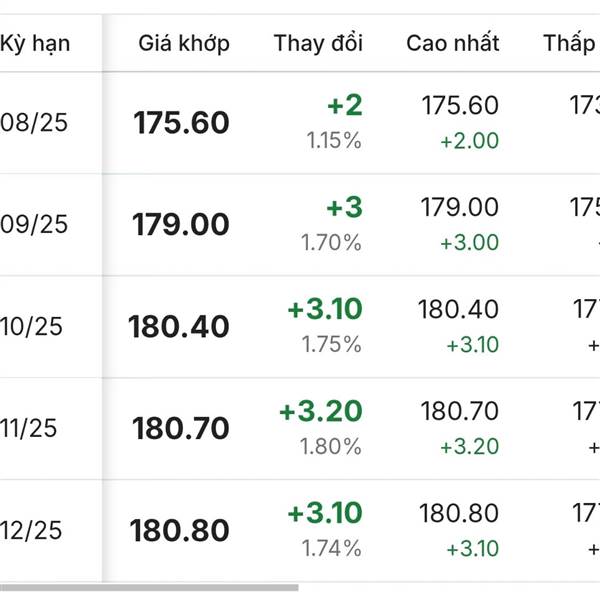The height and width of the screenshot is (600, 600).
Task: Click the 180.80 matched price
Action: pos(179,530)
